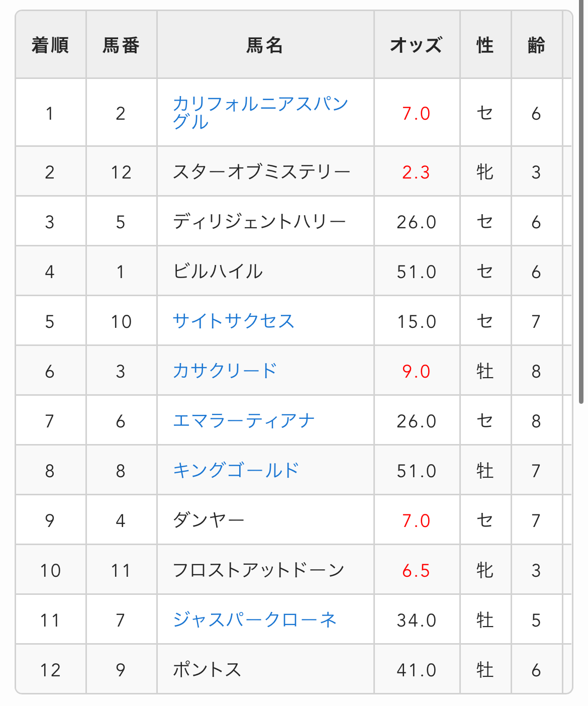Select the ポントス name in the last row
The width and height of the screenshot is (588, 706).
pyautogui.click(x=207, y=669)
